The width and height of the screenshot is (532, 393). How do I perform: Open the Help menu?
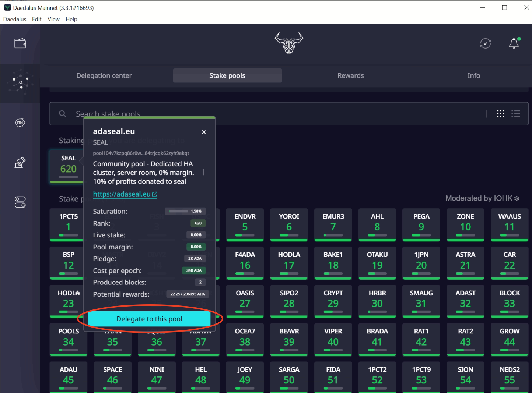click(x=71, y=19)
